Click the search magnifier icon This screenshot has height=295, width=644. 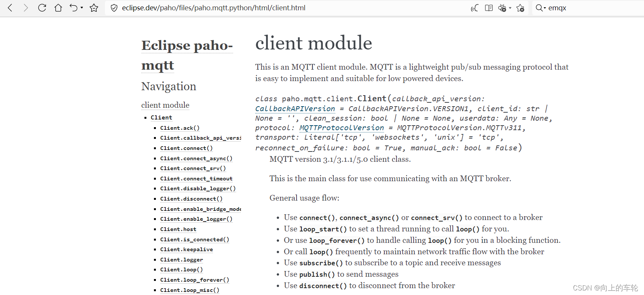(539, 8)
